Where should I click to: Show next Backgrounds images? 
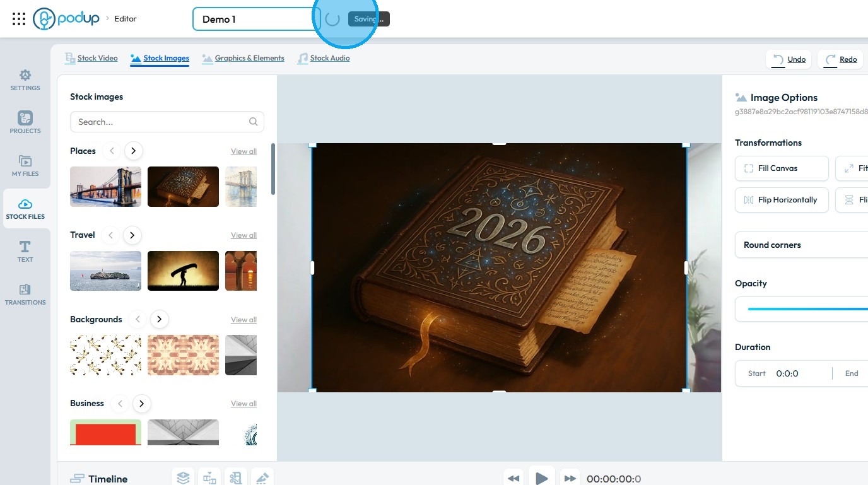[159, 319]
